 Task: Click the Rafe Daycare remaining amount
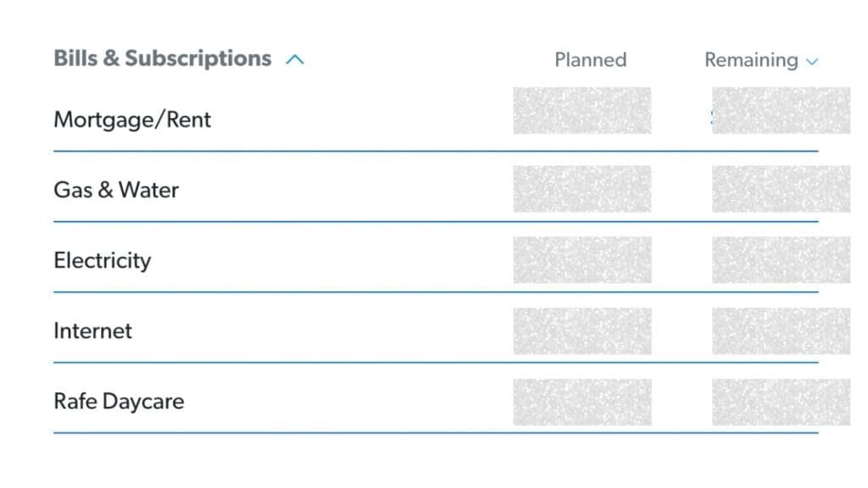tap(781, 402)
